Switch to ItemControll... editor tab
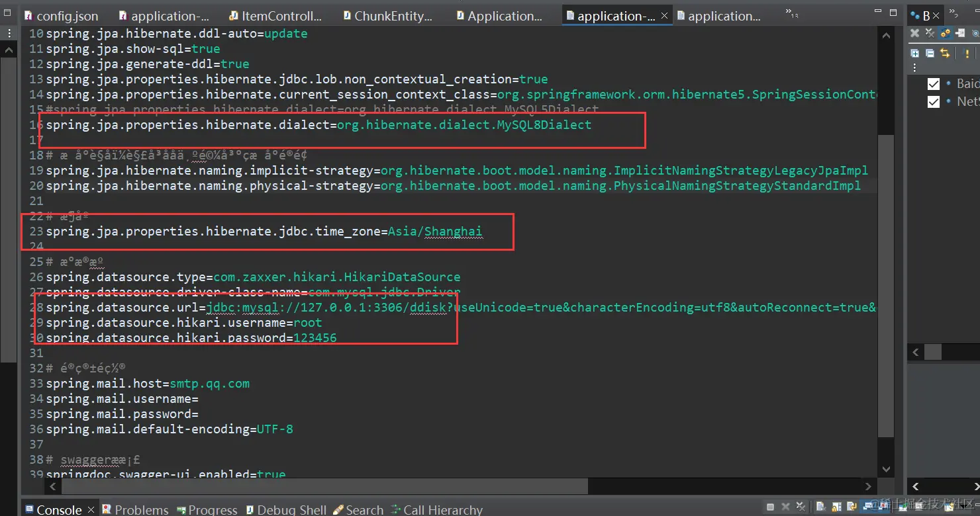The image size is (980, 516). (275, 16)
